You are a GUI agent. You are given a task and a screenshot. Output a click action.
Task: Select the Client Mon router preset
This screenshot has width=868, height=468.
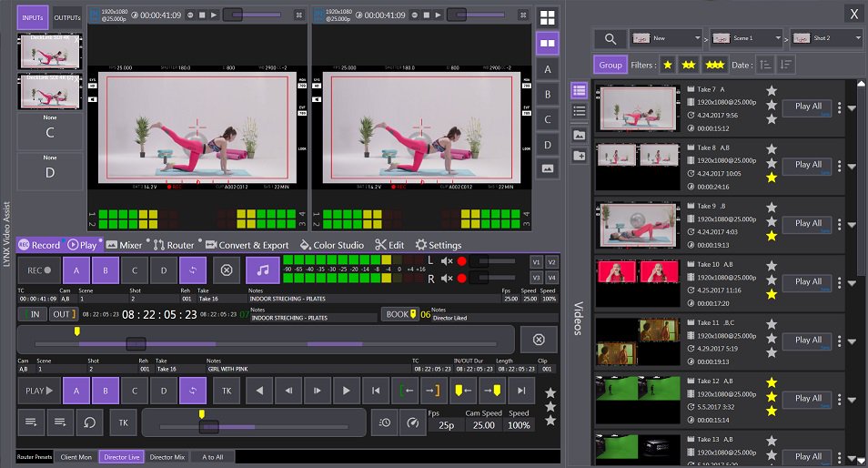click(76, 457)
